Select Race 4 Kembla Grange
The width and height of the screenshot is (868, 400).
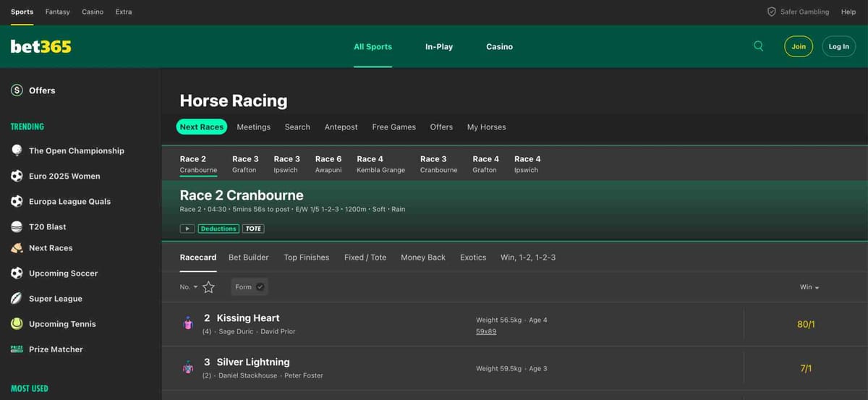[x=381, y=164]
